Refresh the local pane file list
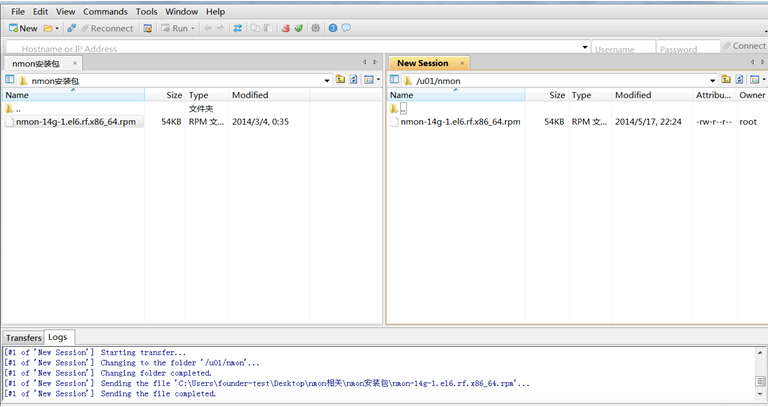This screenshot has width=768, height=407. (x=354, y=79)
